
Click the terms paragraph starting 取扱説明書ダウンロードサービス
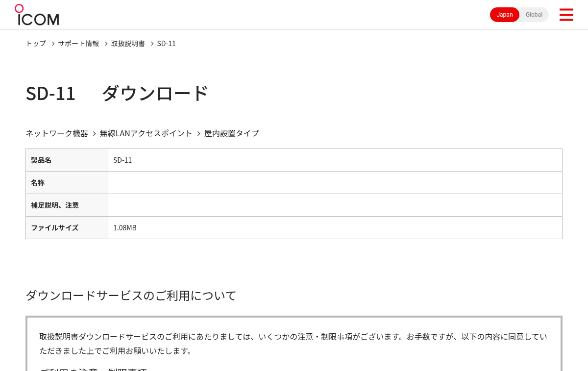(x=293, y=344)
